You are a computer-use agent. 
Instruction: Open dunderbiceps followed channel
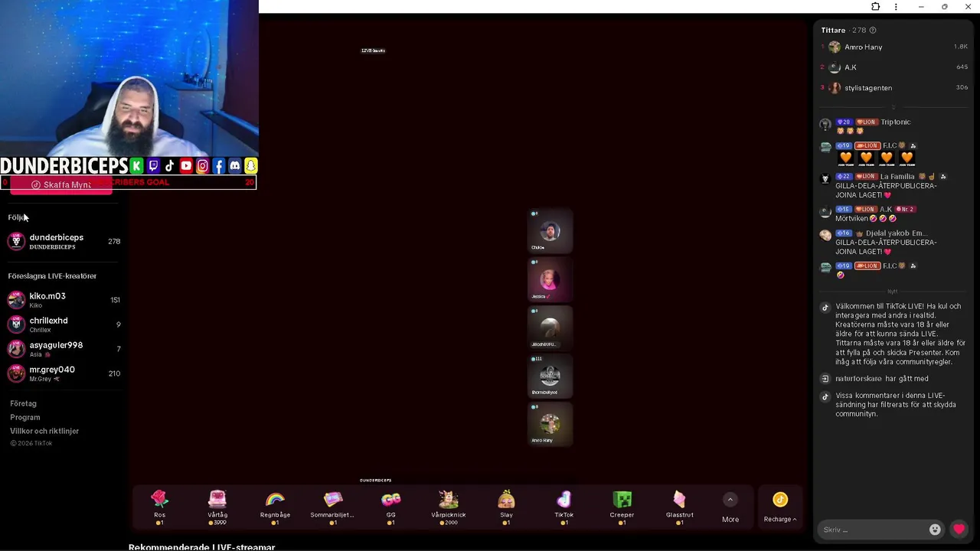(x=64, y=242)
